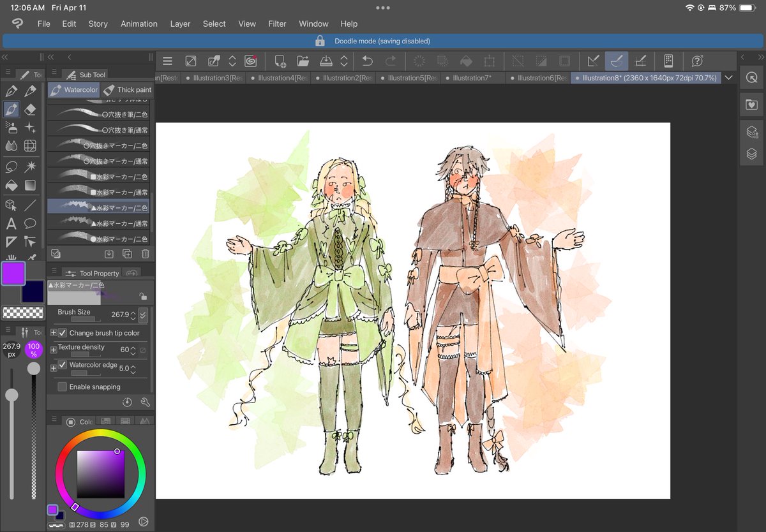The height and width of the screenshot is (532, 766).
Task: Open the Layer panel icon on right sidebar
Action: tap(751, 154)
